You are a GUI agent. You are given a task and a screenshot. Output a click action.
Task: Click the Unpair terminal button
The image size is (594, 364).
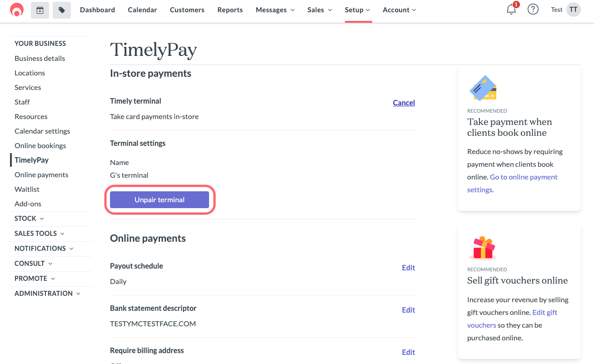pyautogui.click(x=160, y=199)
